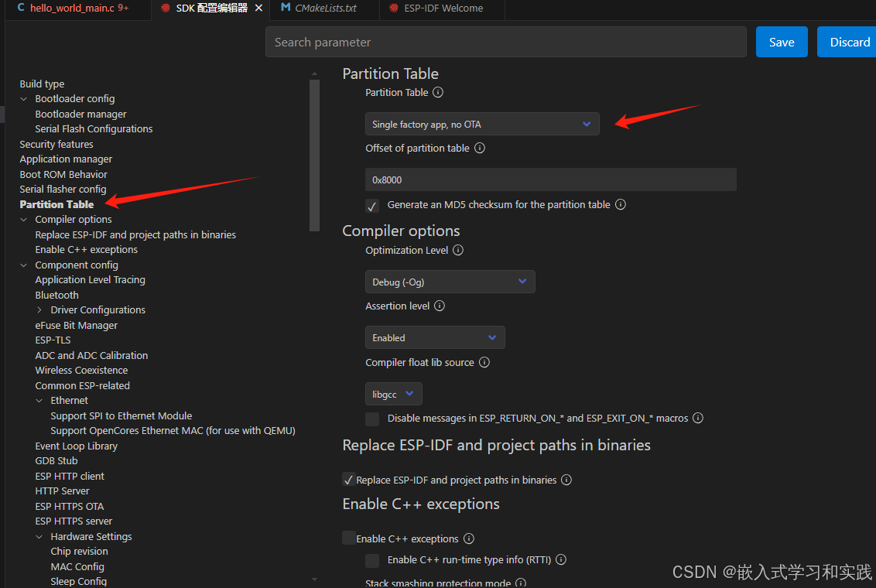Select Chip revision in the tree
876x588 pixels.
tap(80, 551)
